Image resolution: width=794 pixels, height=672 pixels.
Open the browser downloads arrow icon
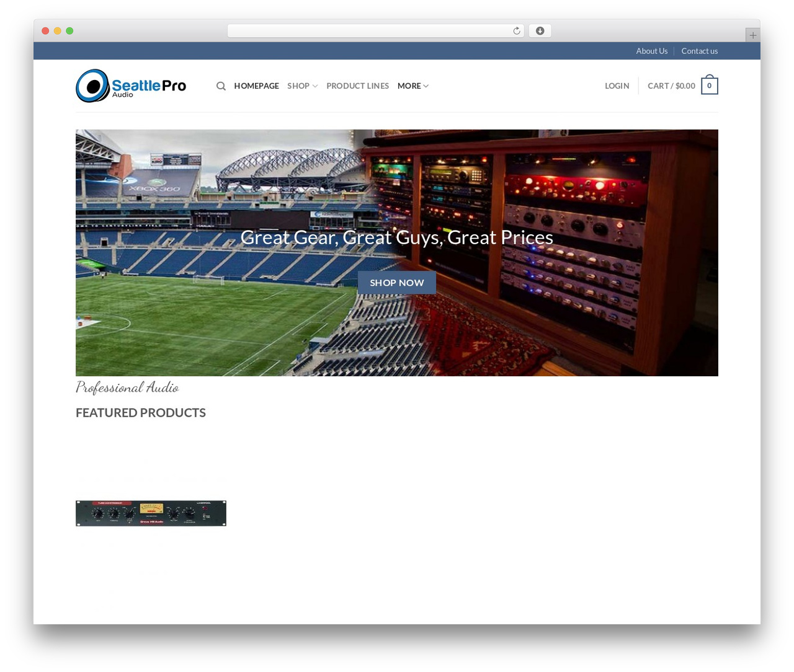click(x=540, y=31)
